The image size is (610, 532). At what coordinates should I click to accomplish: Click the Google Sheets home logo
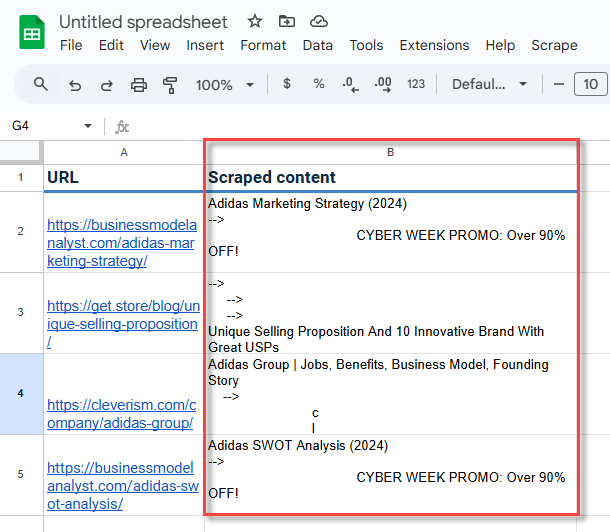32,32
